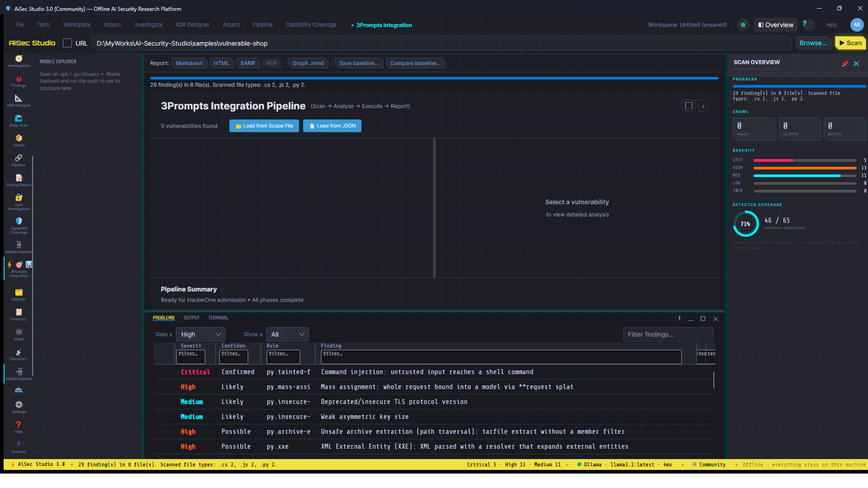Screen dimensions: 868x488
Task: Switch to the TERMINAL tab
Action: pyautogui.click(x=218, y=318)
